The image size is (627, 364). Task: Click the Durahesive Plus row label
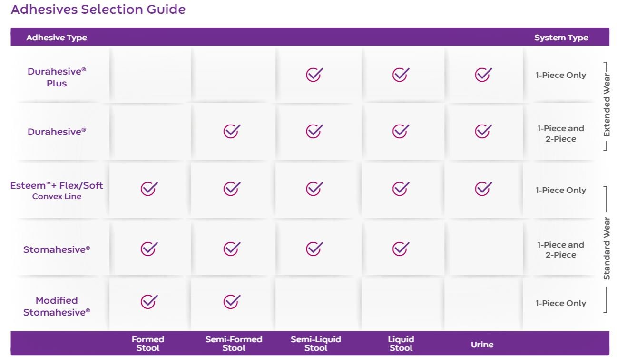tap(57, 77)
